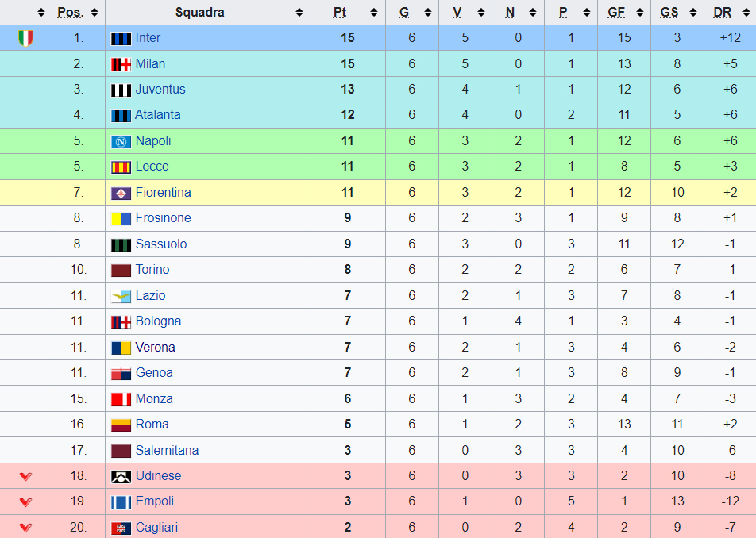Click the Milan club flag icon

[x=121, y=64]
